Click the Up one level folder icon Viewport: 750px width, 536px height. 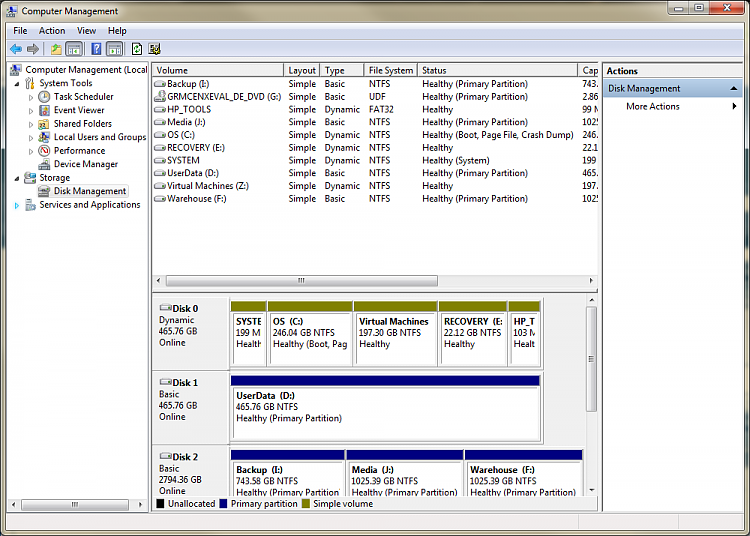[x=56, y=49]
